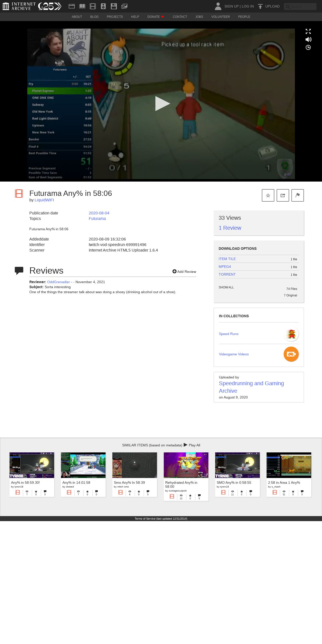Open the ABOUT menu item
Screen dimensions: 322x644
(77, 17)
